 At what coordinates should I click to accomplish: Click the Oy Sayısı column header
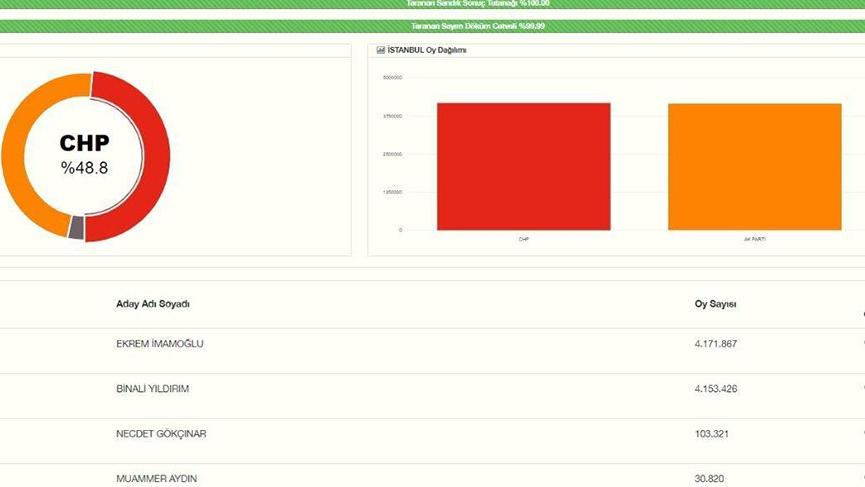(716, 304)
